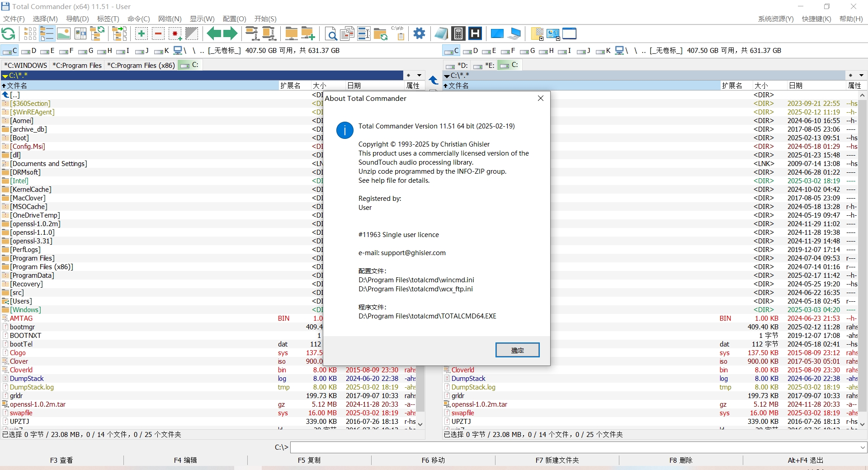The image size is (868, 470).
Task: Open the FTP connect folder icon
Action: click(292, 33)
